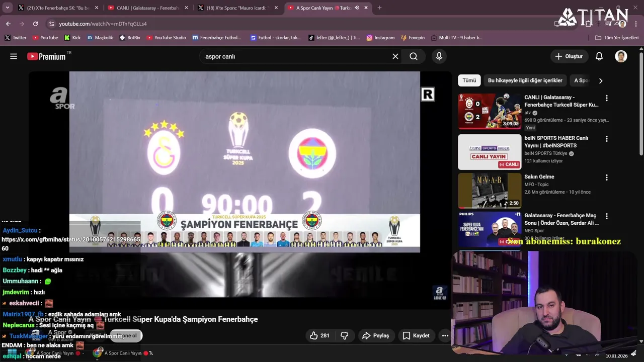Subscribe to A Spor with Abone ol

(126, 335)
